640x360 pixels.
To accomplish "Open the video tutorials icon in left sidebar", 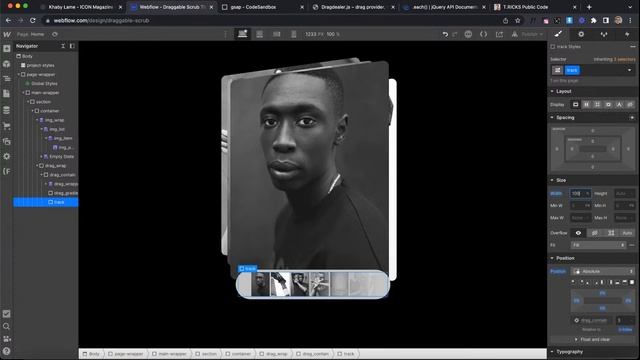I will click(7, 339).
